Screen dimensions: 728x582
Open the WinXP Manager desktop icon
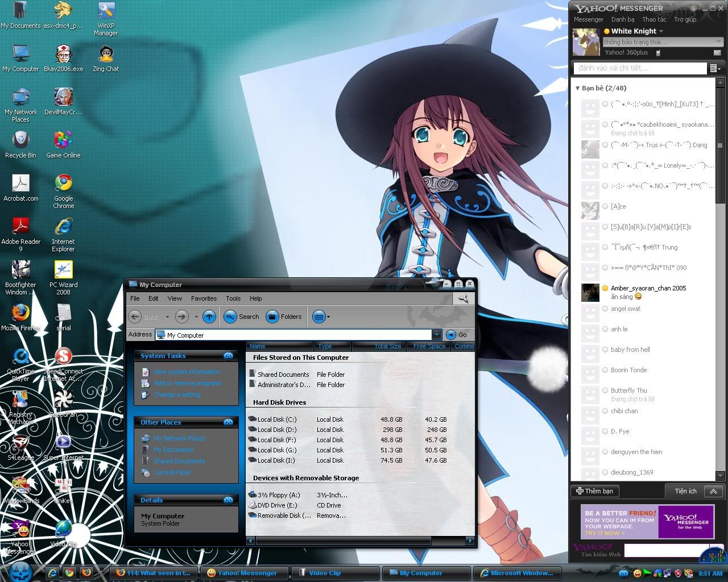pyautogui.click(x=106, y=19)
